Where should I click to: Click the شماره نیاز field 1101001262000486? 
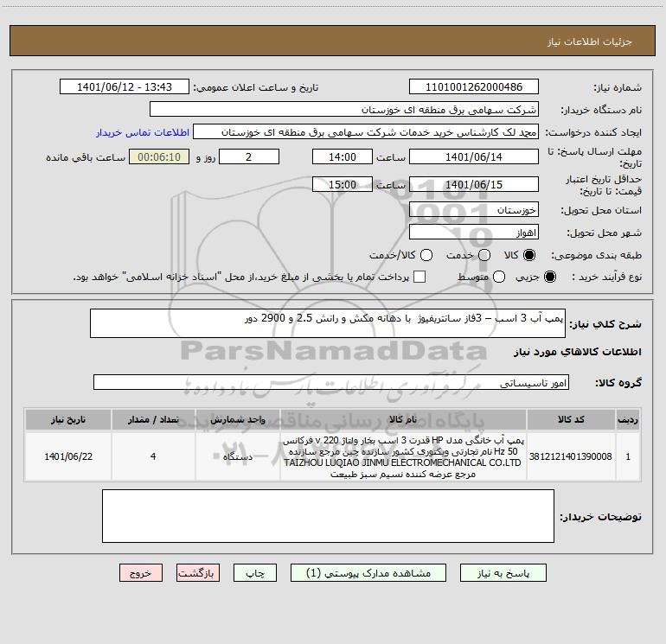(x=474, y=86)
